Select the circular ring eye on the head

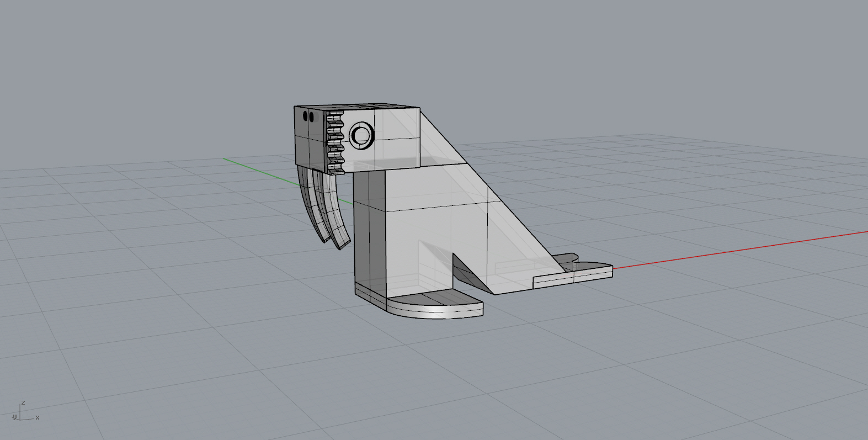tap(361, 135)
